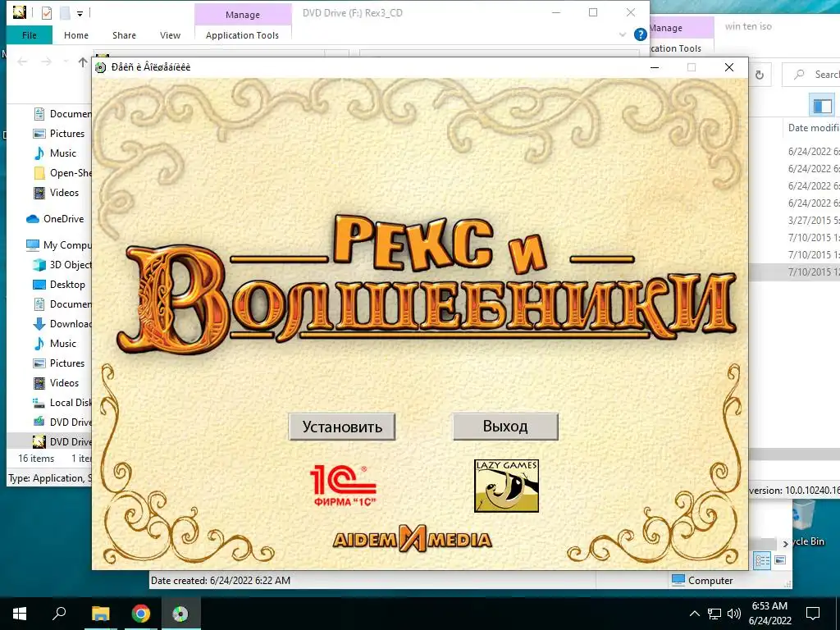Image resolution: width=840 pixels, height=630 pixels.
Task: Switch to the View ribbon tab
Action: tap(170, 35)
